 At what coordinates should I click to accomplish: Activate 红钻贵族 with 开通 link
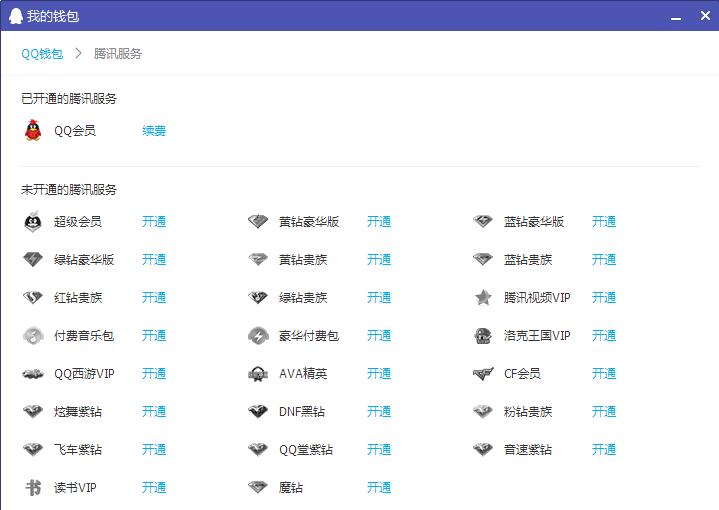pos(154,298)
